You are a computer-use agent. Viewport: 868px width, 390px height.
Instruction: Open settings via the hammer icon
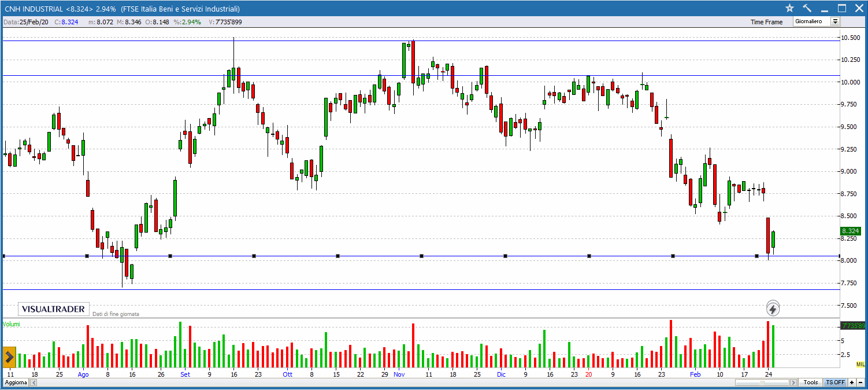click(807, 8)
